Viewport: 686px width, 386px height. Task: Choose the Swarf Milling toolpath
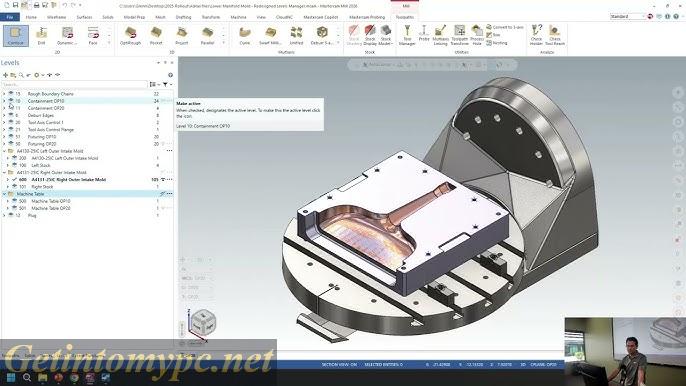[x=270, y=36]
